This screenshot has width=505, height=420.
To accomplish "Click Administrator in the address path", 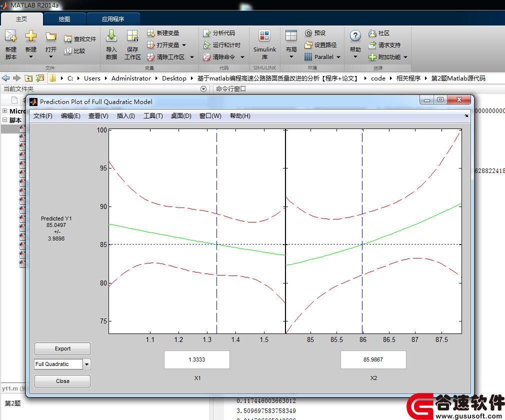I will pos(131,78).
